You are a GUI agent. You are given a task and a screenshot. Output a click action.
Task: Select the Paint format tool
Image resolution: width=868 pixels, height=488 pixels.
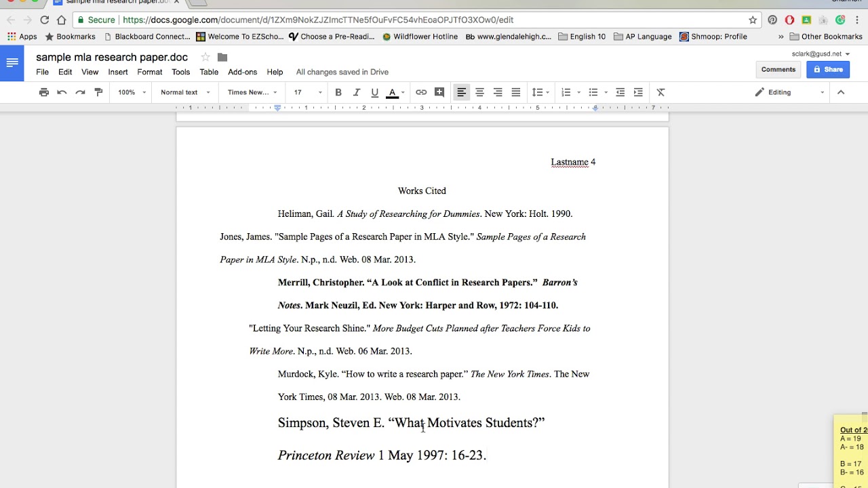[x=98, y=92]
